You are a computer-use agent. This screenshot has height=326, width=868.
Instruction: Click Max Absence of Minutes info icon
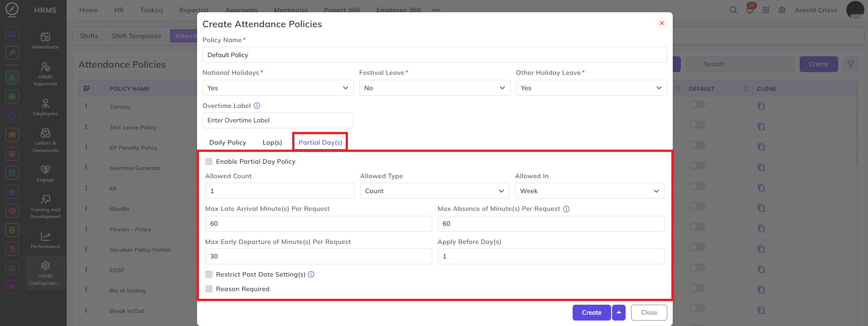pyautogui.click(x=566, y=209)
